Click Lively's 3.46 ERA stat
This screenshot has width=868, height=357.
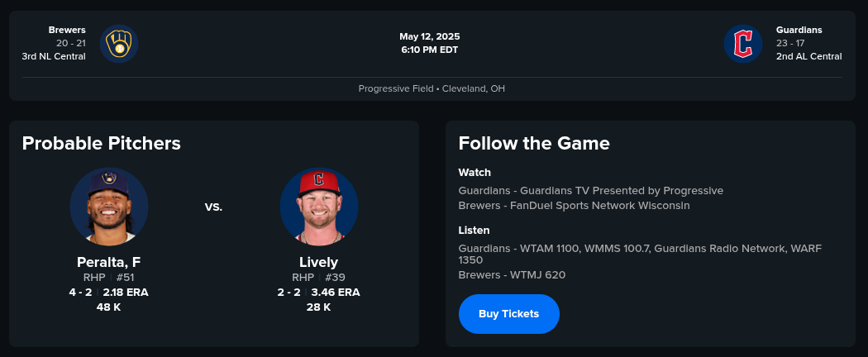coord(336,292)
